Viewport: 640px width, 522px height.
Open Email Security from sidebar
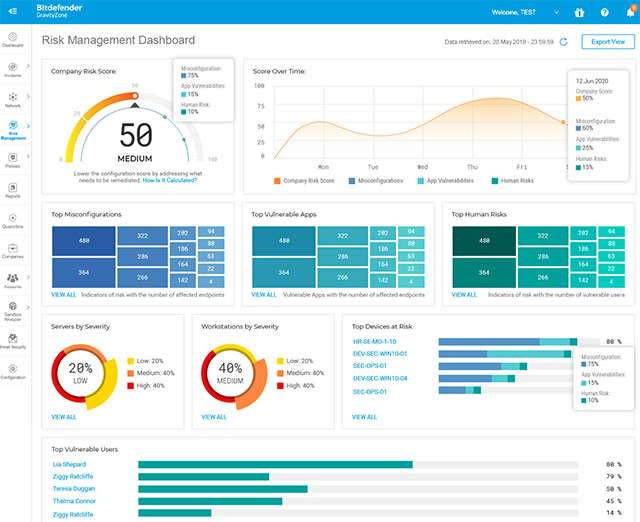pos(12,340)
